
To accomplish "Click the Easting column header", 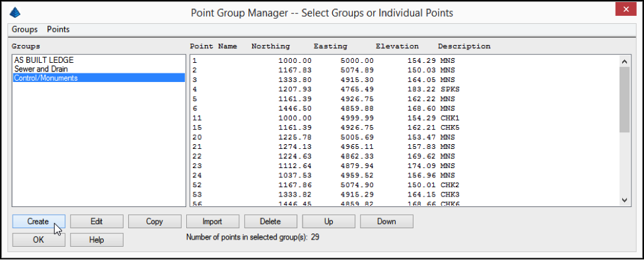I will (x=330, y=46).
